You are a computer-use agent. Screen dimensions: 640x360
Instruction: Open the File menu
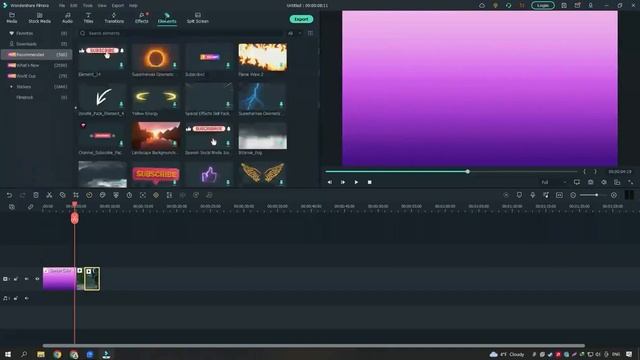tap(62, 6)
